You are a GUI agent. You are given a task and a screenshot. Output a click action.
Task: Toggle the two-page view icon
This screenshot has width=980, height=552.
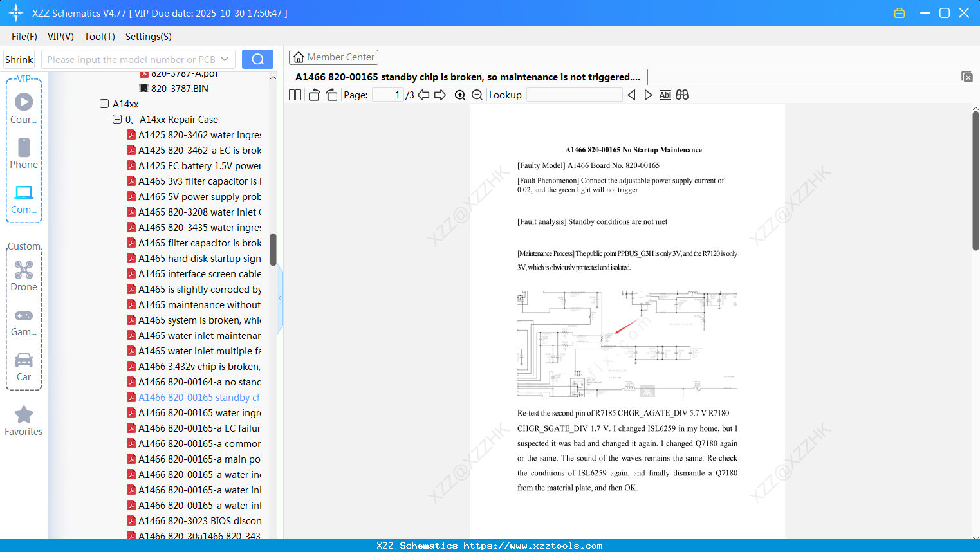[295, 95]
